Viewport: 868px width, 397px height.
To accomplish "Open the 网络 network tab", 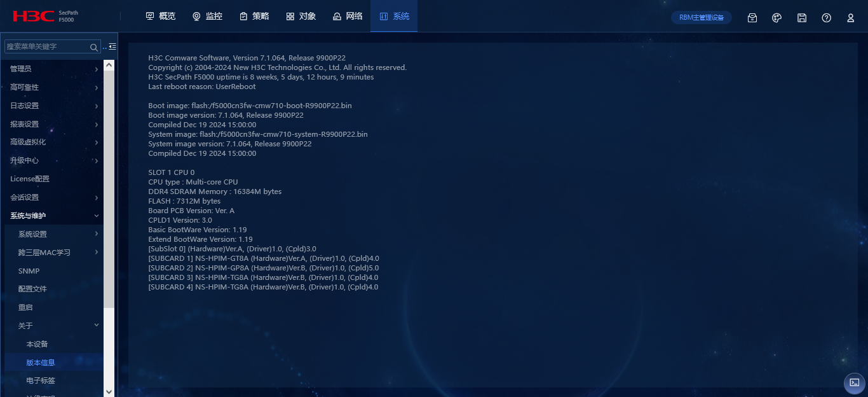I will (x=348, y=17).
